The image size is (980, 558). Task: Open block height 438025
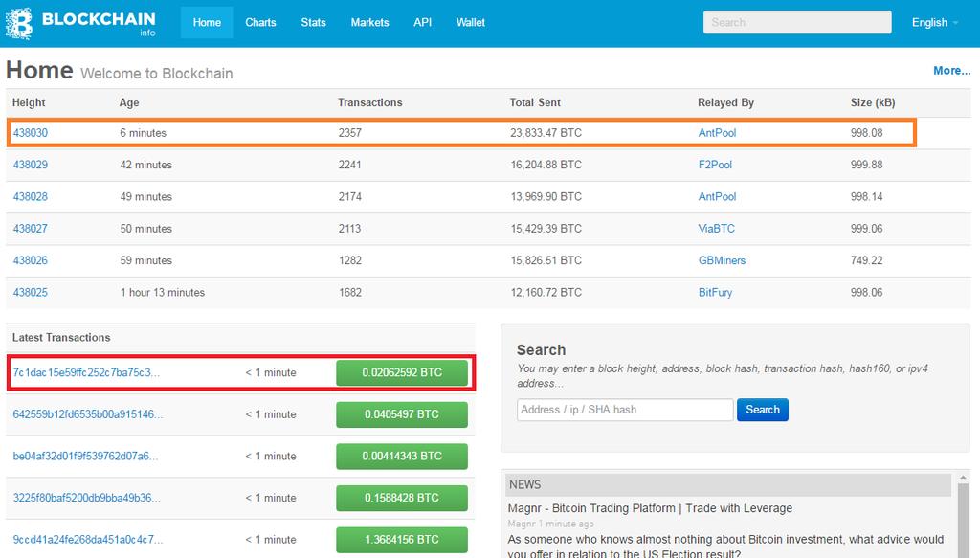click(31, 292)
